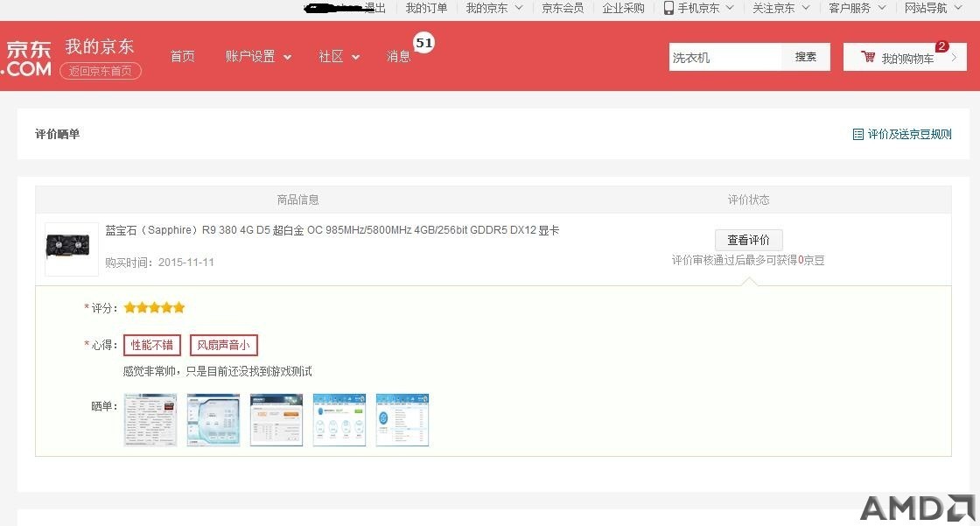980x526 pixels.
Task: Open the 账户设置 dropdown menu
Action: click(x=258, y=56)
